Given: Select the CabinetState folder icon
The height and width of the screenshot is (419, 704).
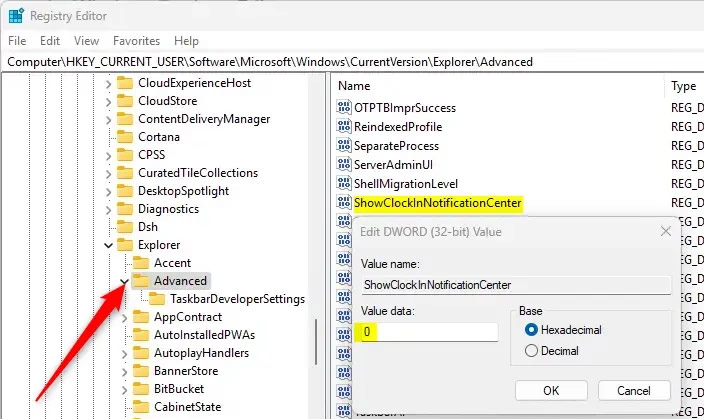Looking at the screenshot, I should (x=141, y=406).
